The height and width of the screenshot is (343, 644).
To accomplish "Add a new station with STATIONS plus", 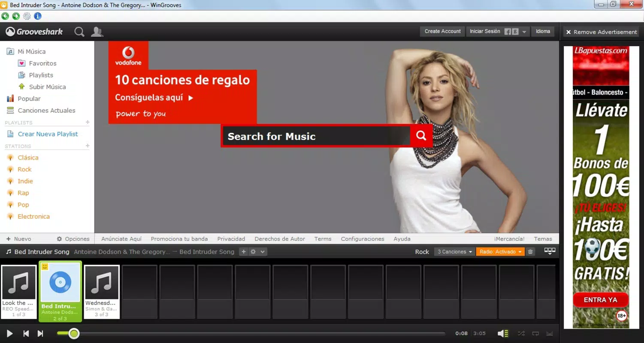I will click(x=88, y=146).
